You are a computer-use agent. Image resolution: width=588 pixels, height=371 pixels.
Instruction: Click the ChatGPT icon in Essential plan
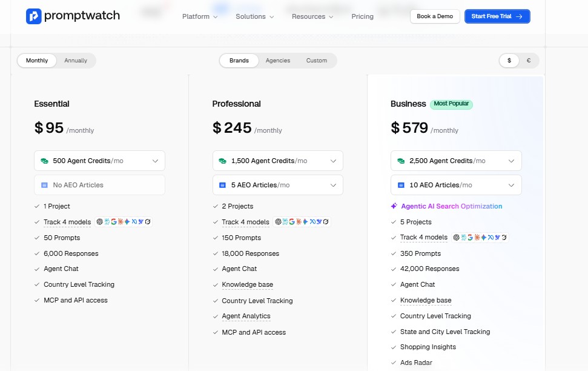tap(100, 221)
